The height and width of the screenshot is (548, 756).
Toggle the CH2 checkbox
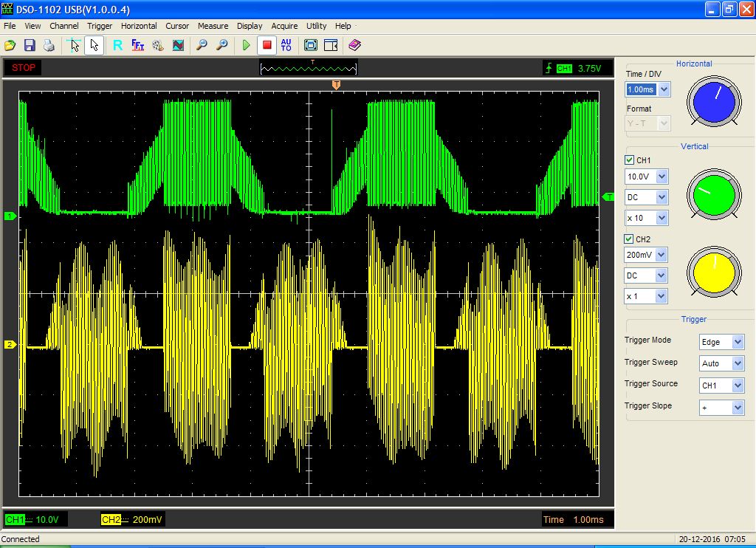629,239
